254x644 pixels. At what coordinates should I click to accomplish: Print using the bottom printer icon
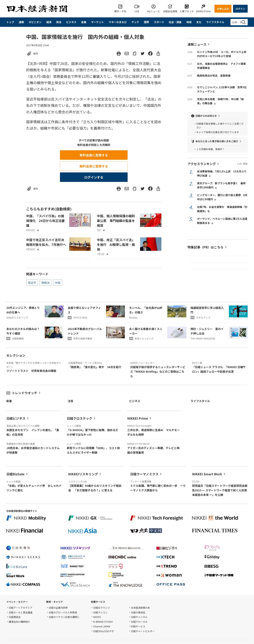(x=119, y=189)
